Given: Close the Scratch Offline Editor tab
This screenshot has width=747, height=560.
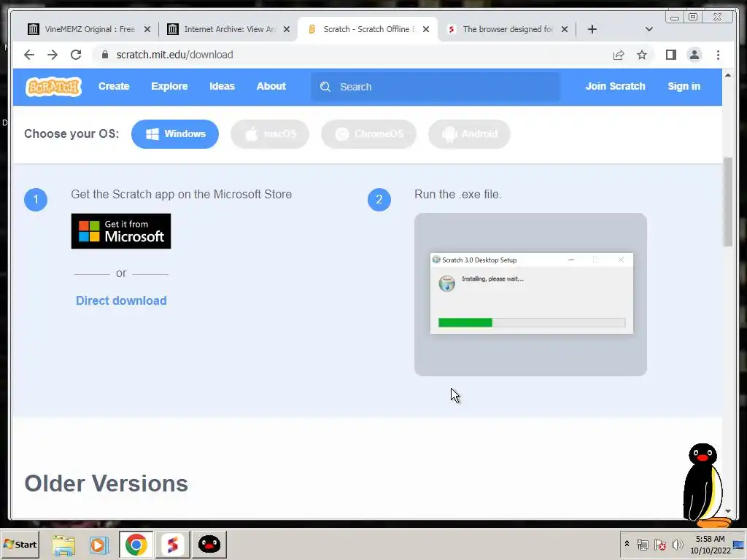Looking at the screenshot, I should coord(426,29).
